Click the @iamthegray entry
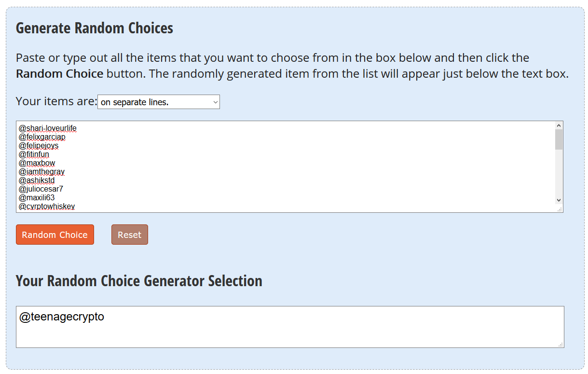 click(41, 172)
